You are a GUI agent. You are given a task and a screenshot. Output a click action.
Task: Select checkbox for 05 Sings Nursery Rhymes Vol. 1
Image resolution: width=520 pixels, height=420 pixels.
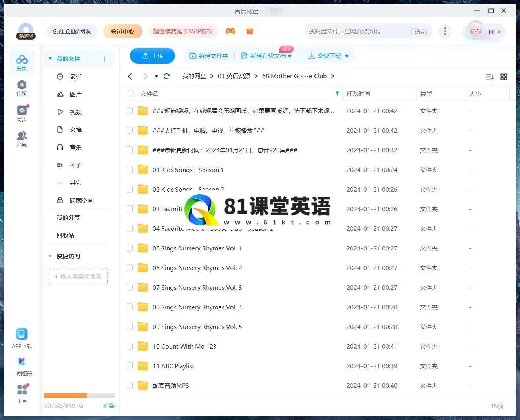click(x=129, y=248)
